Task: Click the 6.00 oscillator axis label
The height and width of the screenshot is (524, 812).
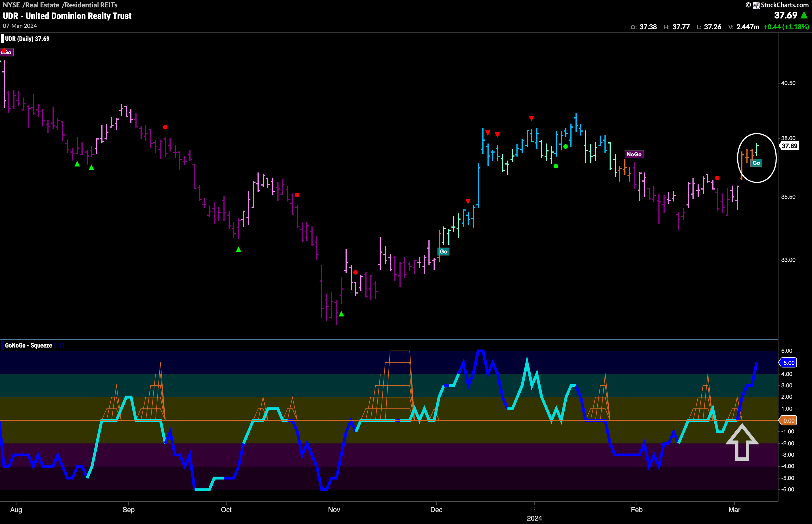Action: click(787, 351)
